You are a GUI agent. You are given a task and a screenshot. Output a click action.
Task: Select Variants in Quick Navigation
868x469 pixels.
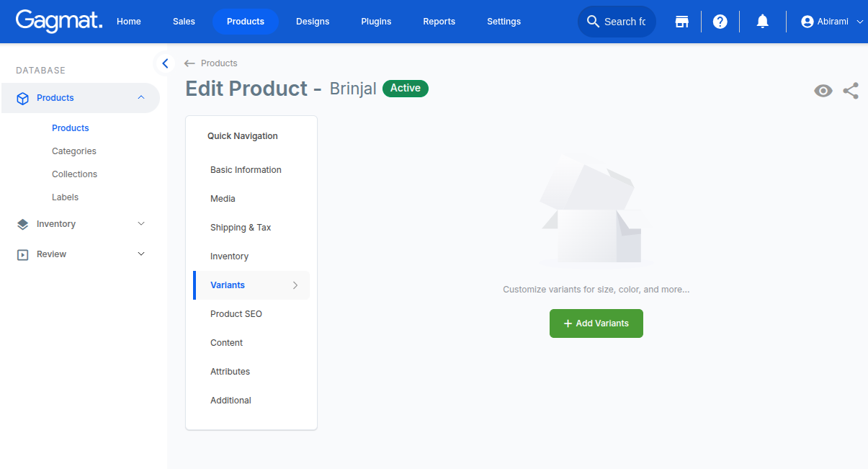[251, 285]
